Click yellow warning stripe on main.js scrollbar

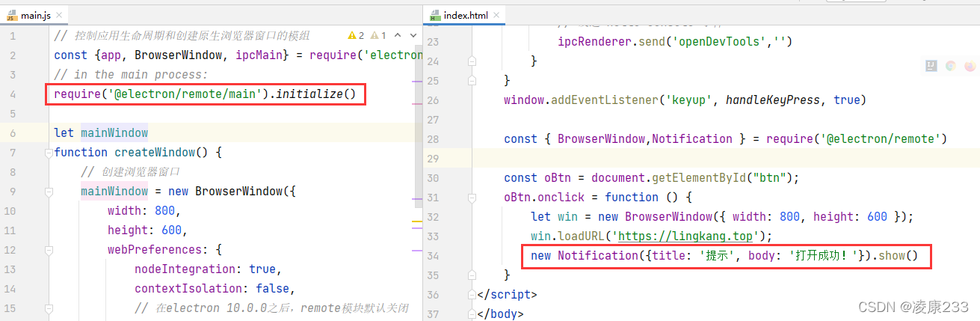coord(418,223)
